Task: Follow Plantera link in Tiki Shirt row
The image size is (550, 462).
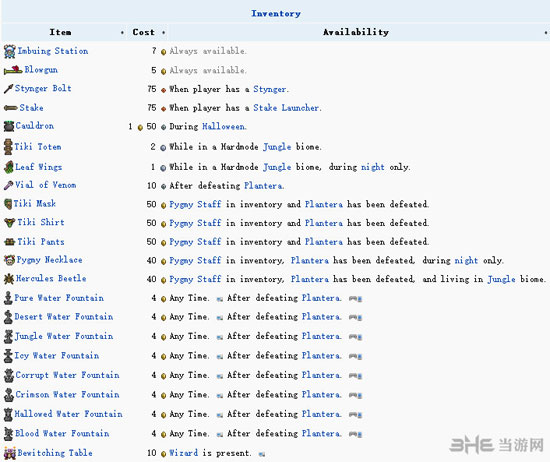Action: tap(324, 223)
